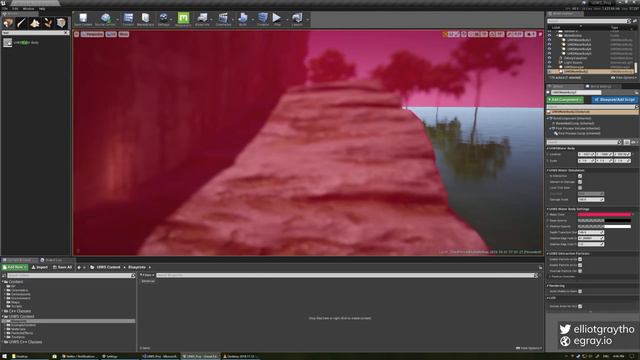This screenshot has height=360, width=640.
Task: Open the Marketplace toolbar button
Action: [145, 19]
